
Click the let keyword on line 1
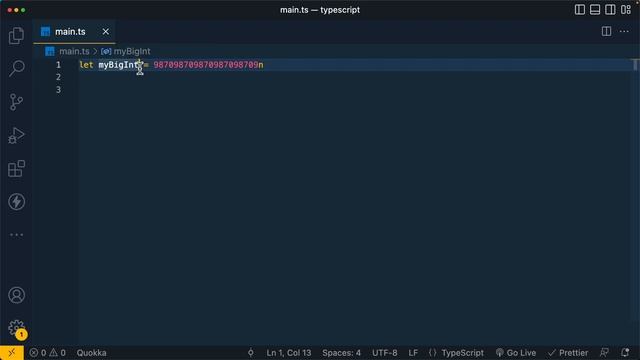coord(86,65)
